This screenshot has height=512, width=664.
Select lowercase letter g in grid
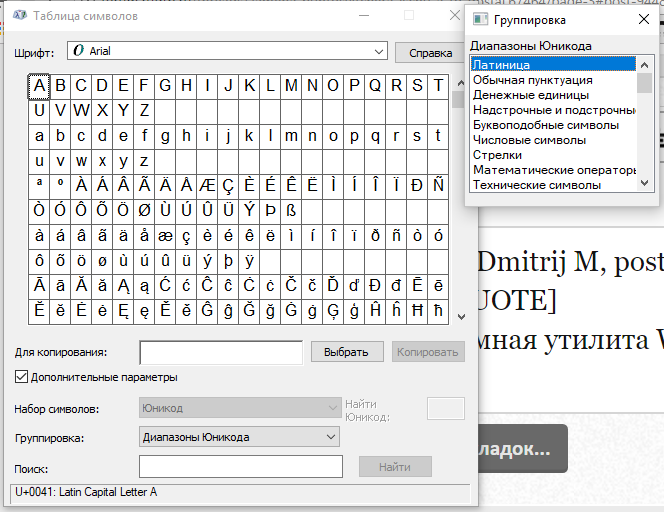[x=165, y=136]
